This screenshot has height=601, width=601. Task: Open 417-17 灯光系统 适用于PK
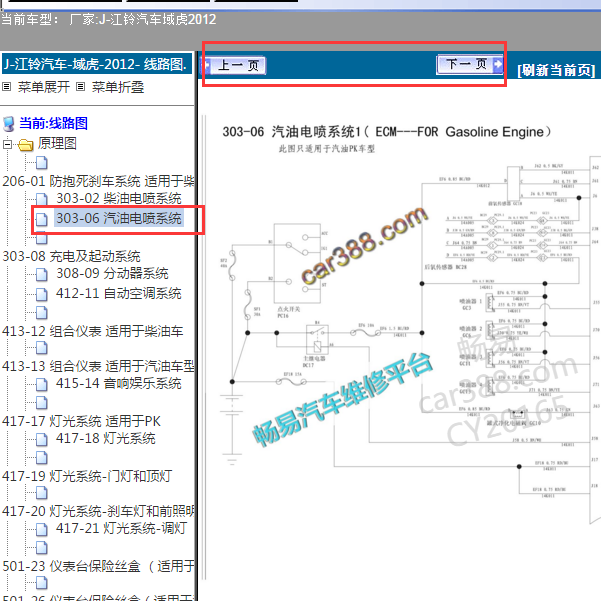coord(81,421)
